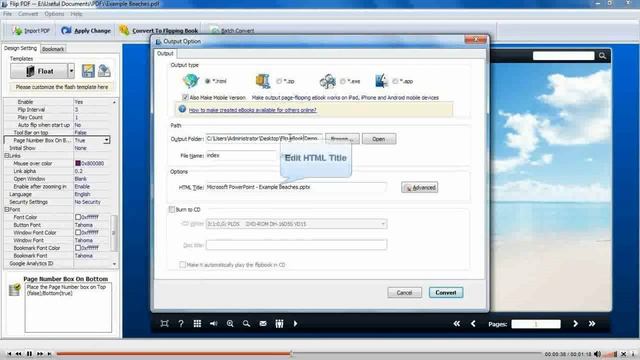Click the globe HTML output icon

point(191,81)
